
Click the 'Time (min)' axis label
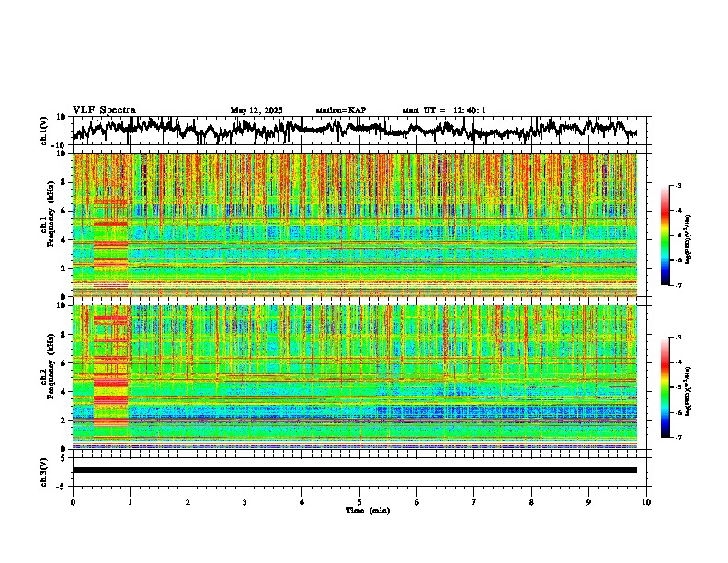point(368,511)
